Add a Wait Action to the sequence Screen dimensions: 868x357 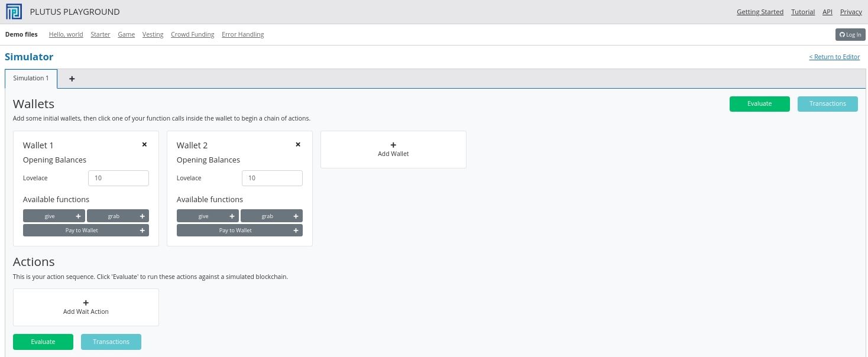pyautogui.click(x=86, y=307)
